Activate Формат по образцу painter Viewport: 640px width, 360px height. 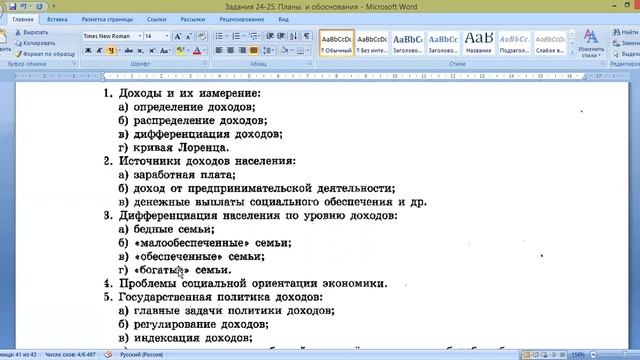45,54
